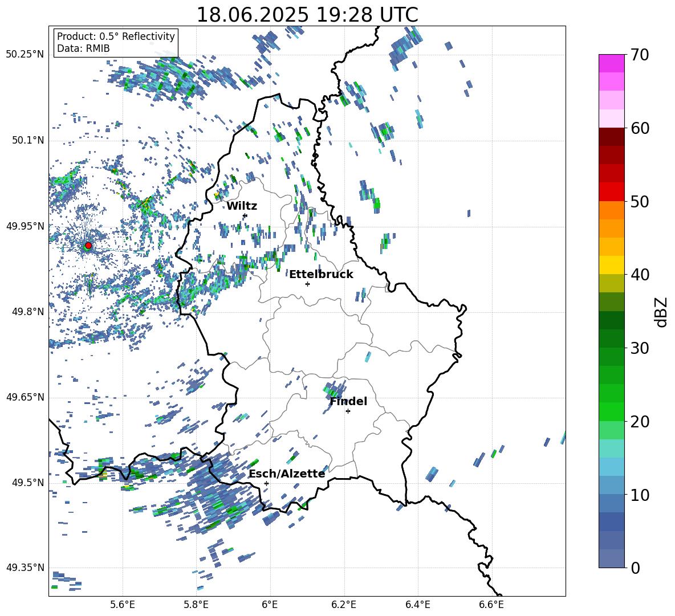The width and height of the screenshot is (675, 616).
Task: Click the Data: RMIB text
Action: [x=83, y=48]
